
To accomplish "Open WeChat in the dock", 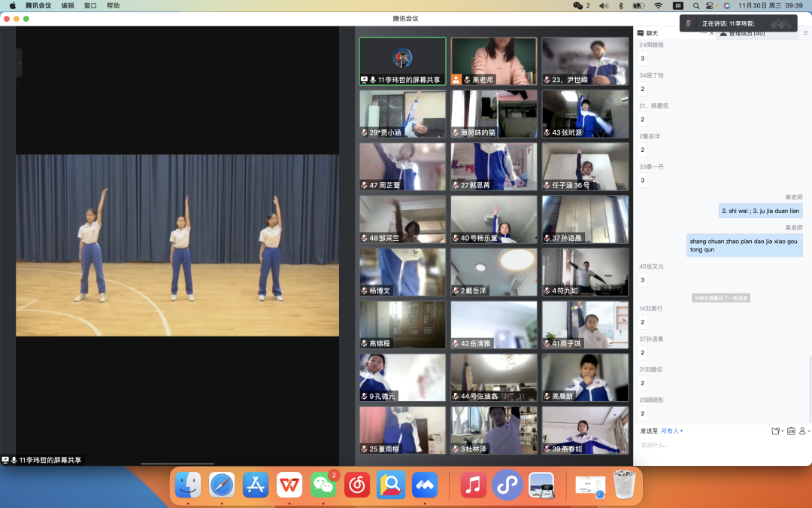I will (x=324, y=486).
